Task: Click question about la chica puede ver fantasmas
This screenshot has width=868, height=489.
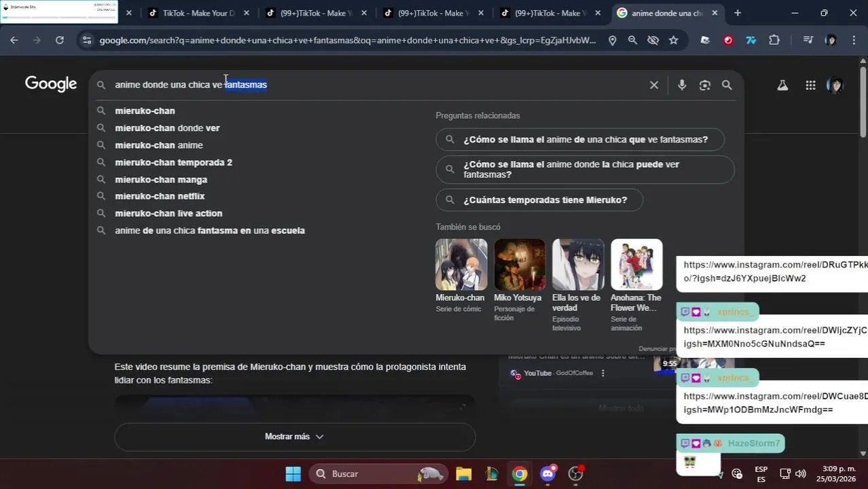Action: (585, 169)
